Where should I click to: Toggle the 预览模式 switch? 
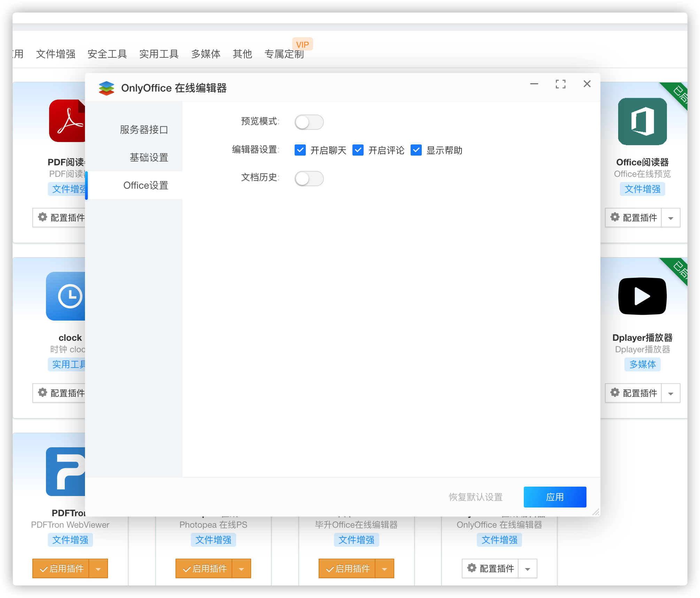[309, 122]
